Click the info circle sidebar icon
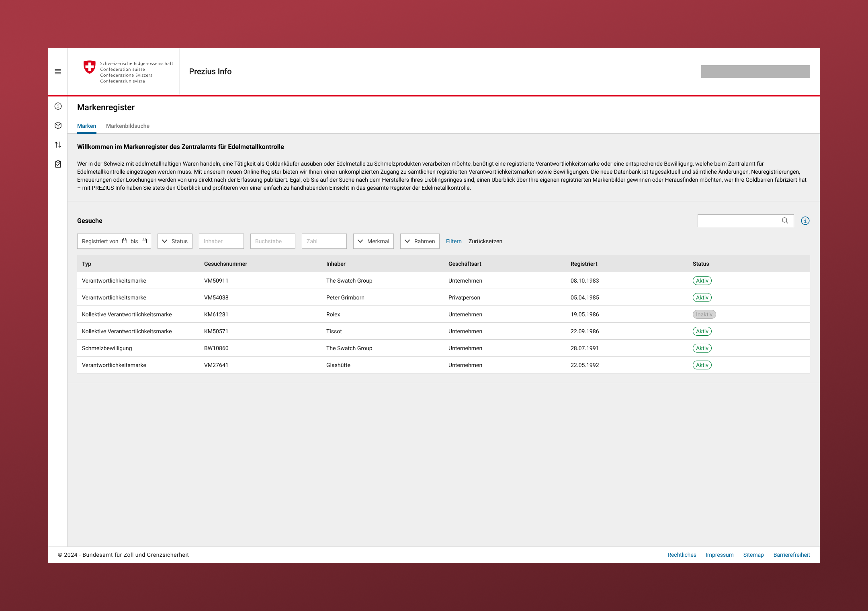This screenshot has height=611, width=868. pos(58,106)
